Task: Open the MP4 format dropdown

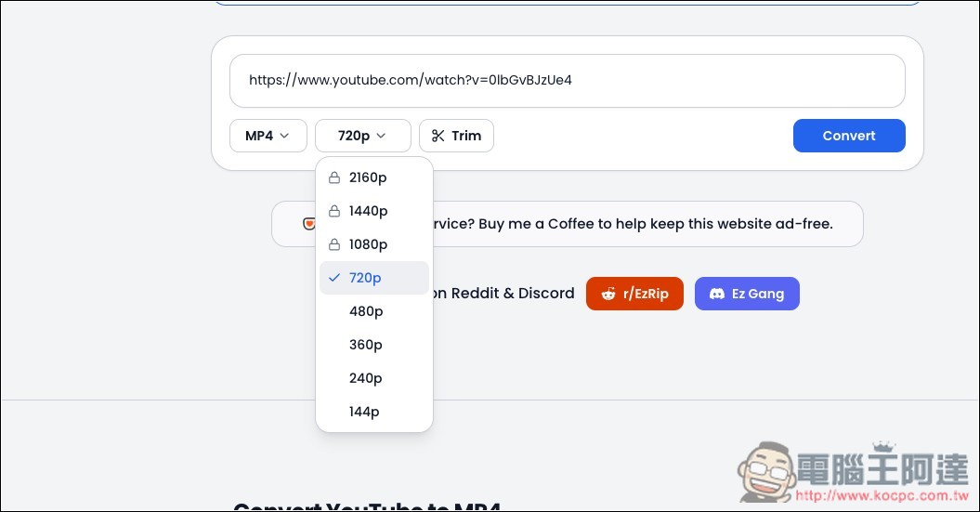Action: [x=268, y=136]
